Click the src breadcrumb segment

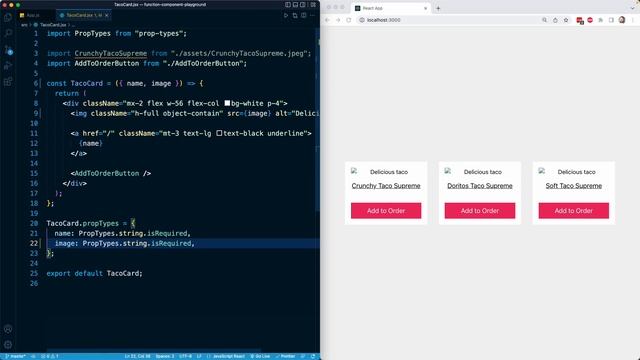point(24,25)
